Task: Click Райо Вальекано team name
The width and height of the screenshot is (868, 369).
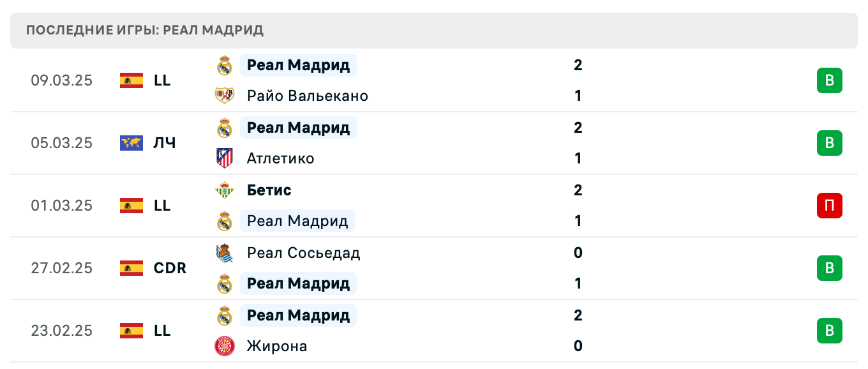Action: click(307, 96)
